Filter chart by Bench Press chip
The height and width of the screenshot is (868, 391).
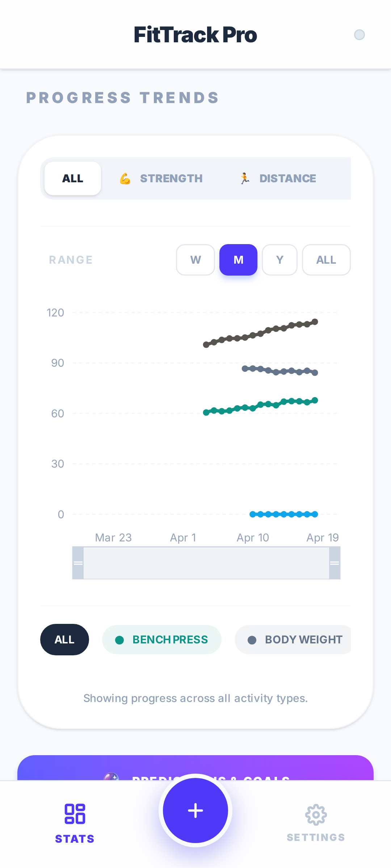click(x=162, y=639)
